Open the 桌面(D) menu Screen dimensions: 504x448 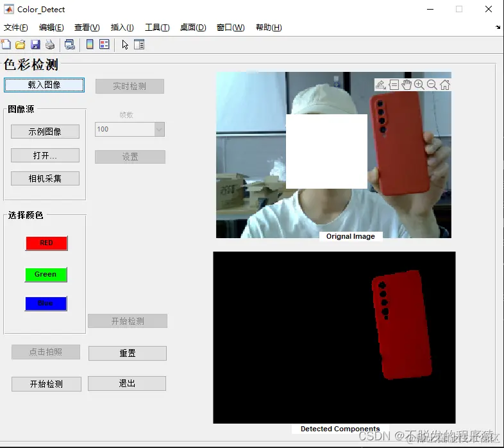[x=193, y=28]
